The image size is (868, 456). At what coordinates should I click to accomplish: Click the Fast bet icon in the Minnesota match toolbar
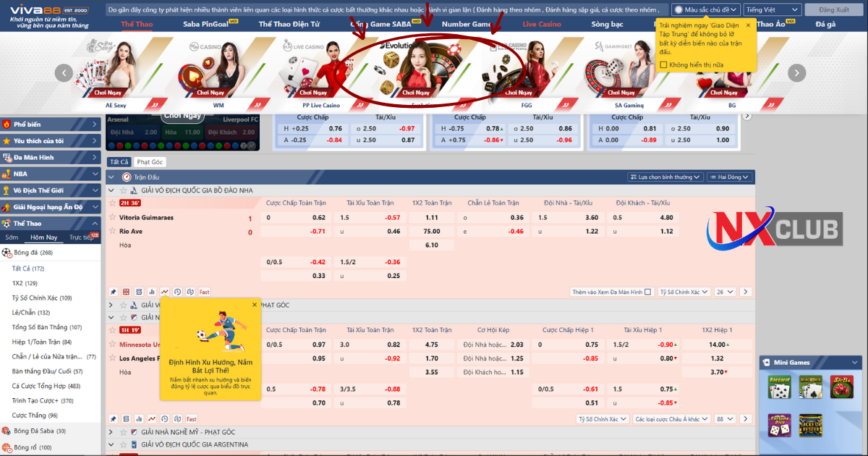(192, 419)
